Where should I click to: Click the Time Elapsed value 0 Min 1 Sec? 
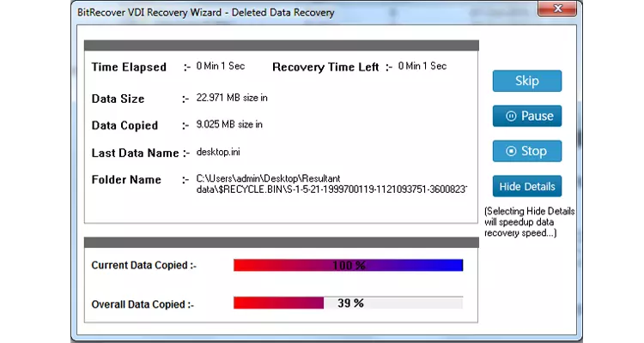[x=221, y=66]
